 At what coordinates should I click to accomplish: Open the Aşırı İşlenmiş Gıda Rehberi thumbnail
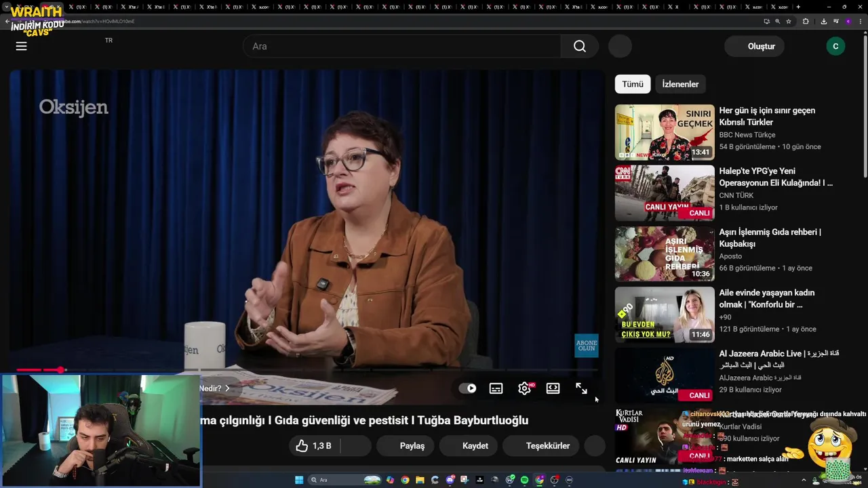tap(665, 253)
